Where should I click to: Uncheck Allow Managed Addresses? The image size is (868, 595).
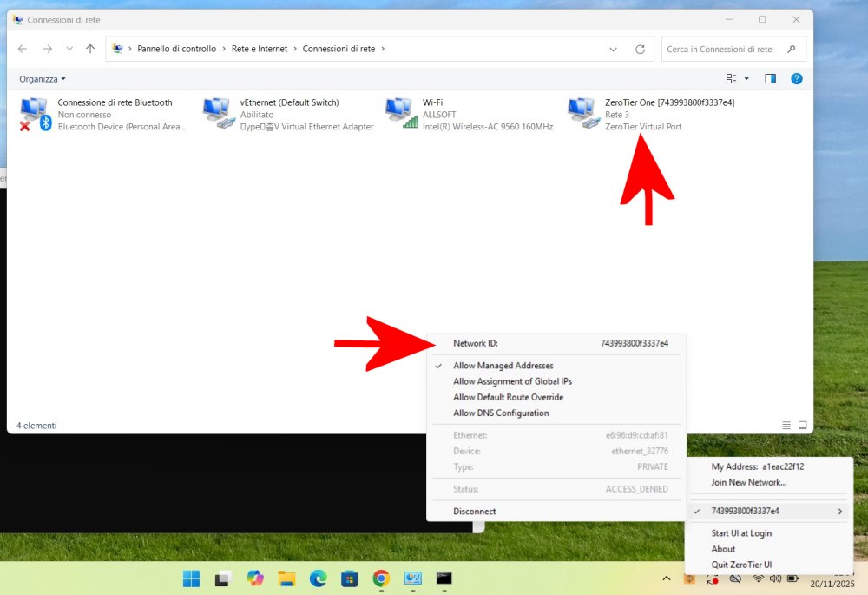tap(505, 365)
